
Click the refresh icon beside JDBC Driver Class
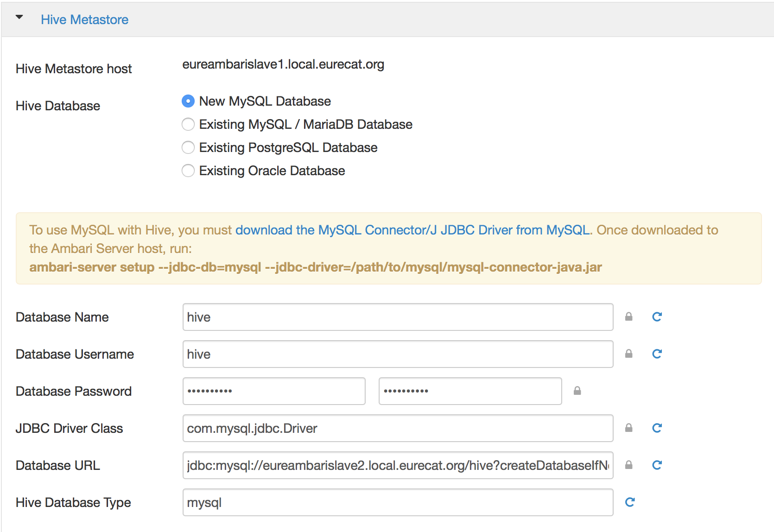coord(656,428)
